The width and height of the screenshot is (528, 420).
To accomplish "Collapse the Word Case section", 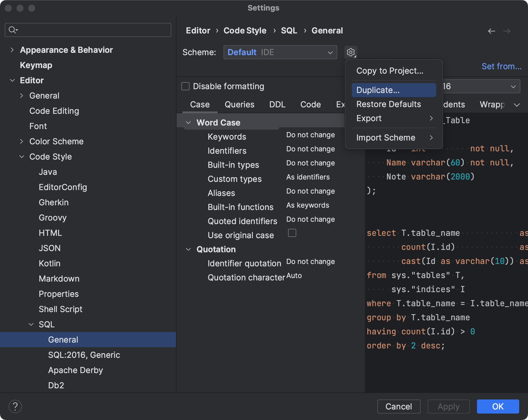I will [x=189, y=122].
